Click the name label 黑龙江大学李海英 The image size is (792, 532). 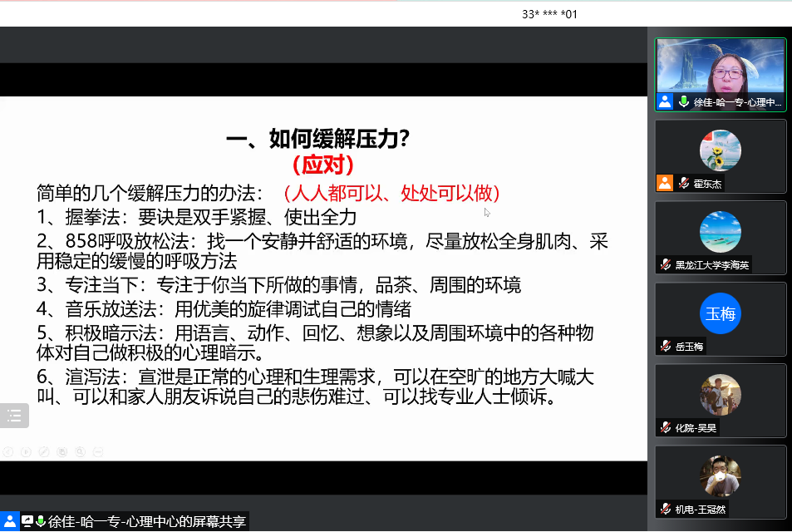[x=711, y=264]
